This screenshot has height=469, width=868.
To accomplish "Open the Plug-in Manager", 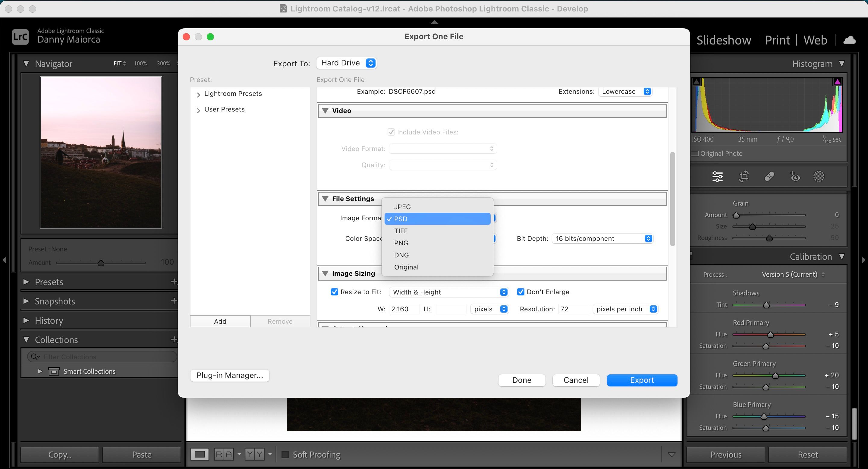I will (229, 375).
